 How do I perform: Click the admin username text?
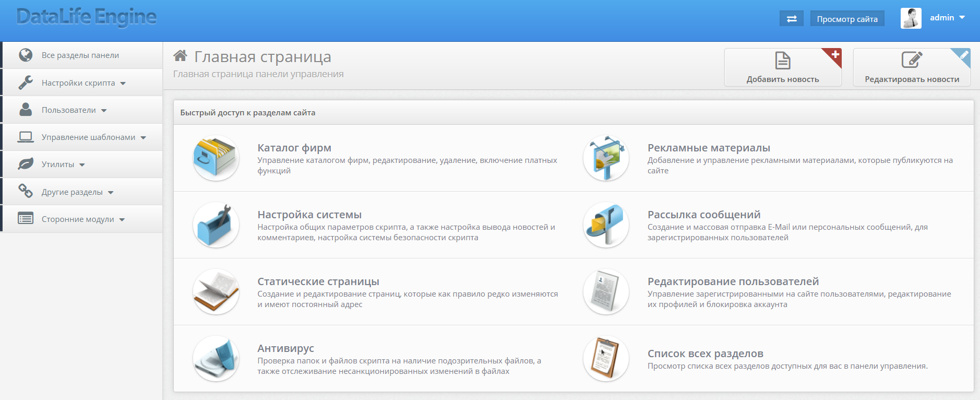[x=942, y=18]
